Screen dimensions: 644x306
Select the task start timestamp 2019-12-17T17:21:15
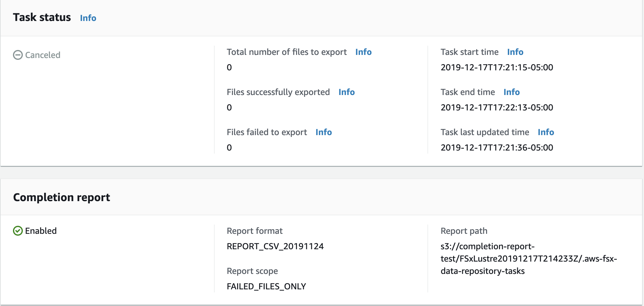tap(497, 67)
